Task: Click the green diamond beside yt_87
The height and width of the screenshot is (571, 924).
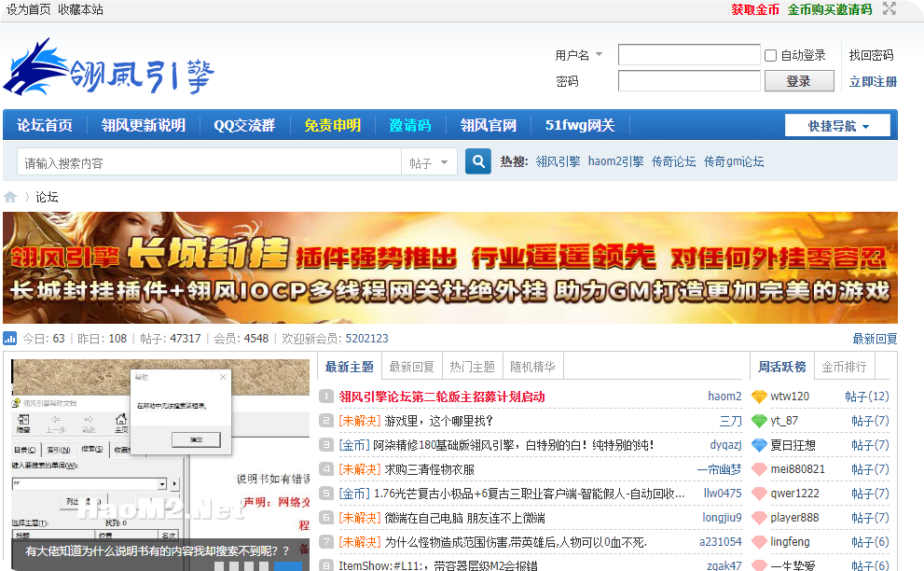Action: click(x=759, y=421)
